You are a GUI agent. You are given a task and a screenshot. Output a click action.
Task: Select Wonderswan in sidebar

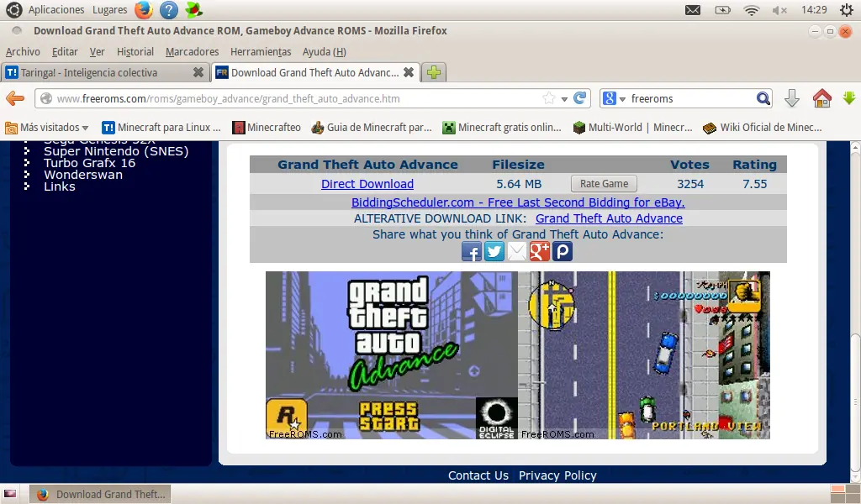pos(83,175)
